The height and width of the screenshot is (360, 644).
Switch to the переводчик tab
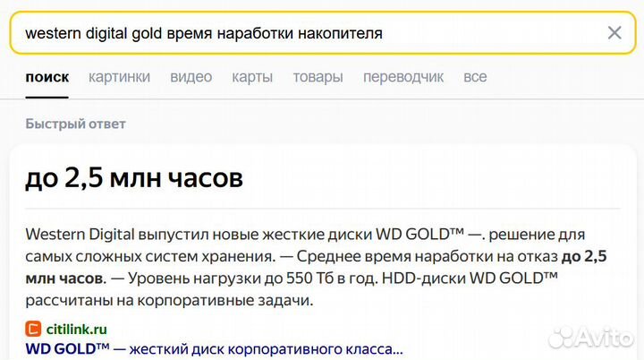403,77
